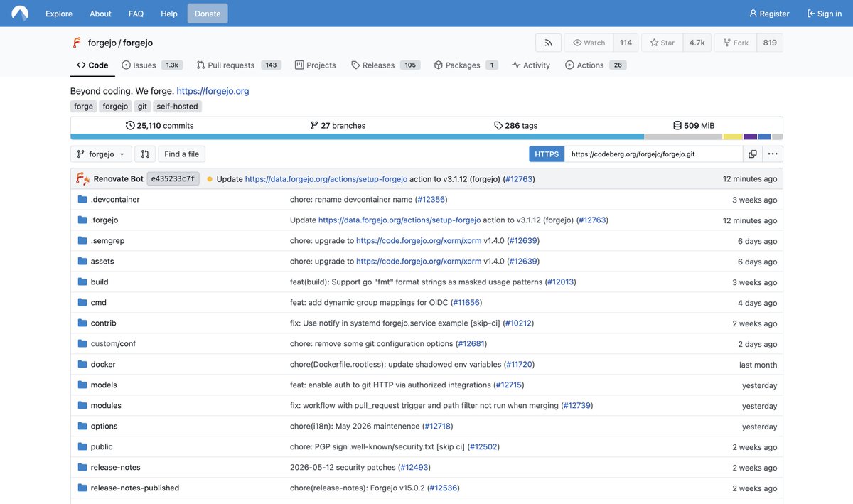Open the 819 forks count
This screenshot has width=853, height=504.
pos(770,43)
